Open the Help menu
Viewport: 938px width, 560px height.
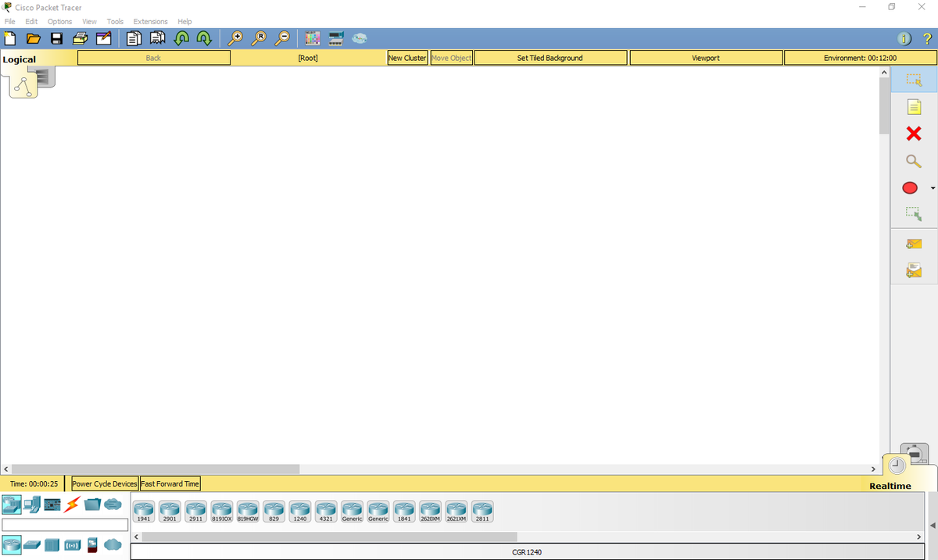[x=184, y=21]
